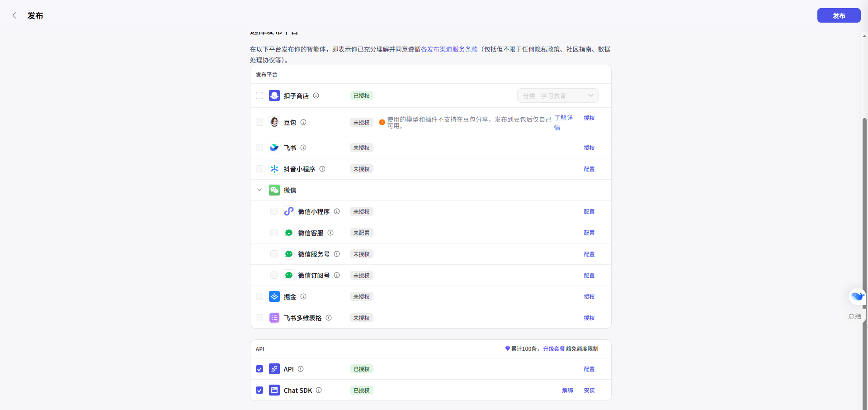Image resolution: width=868 pixels, height=410 pixels.
Task: Click the 已授权 tag beside 扣子商店
Action: [x=362, y=95]
